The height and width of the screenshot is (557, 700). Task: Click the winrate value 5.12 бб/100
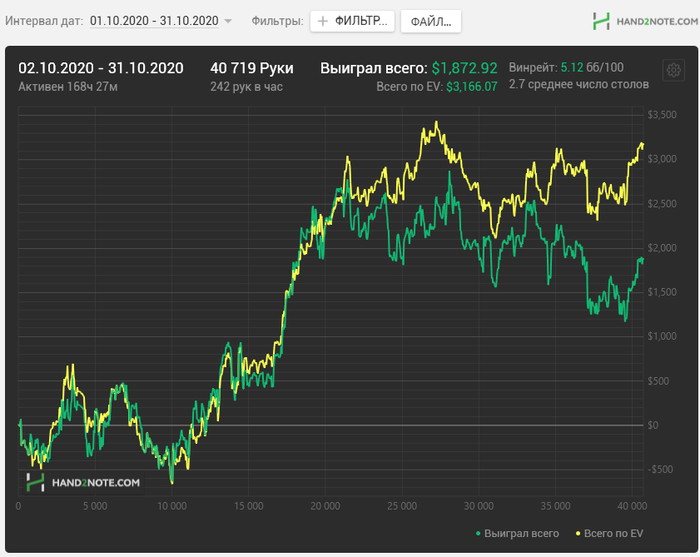pyautogui.click(x=592, y=67)
